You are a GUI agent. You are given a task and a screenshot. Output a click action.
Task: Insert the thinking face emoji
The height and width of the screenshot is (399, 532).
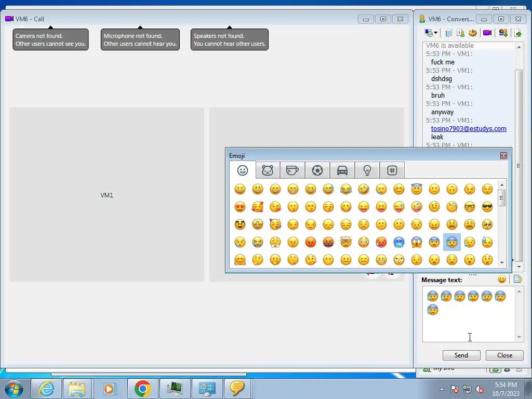[x=258, y=260]
